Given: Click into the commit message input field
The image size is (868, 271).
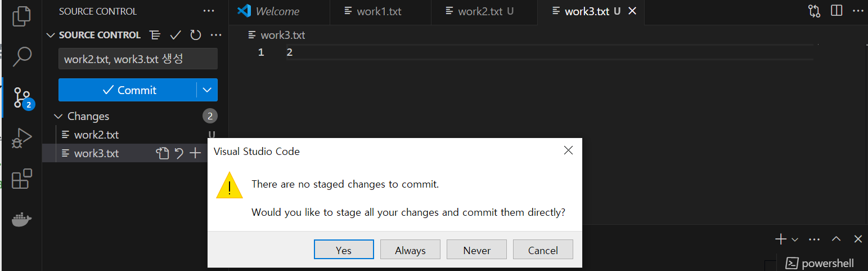Looking at the screenshot, I should pos(138,59).
